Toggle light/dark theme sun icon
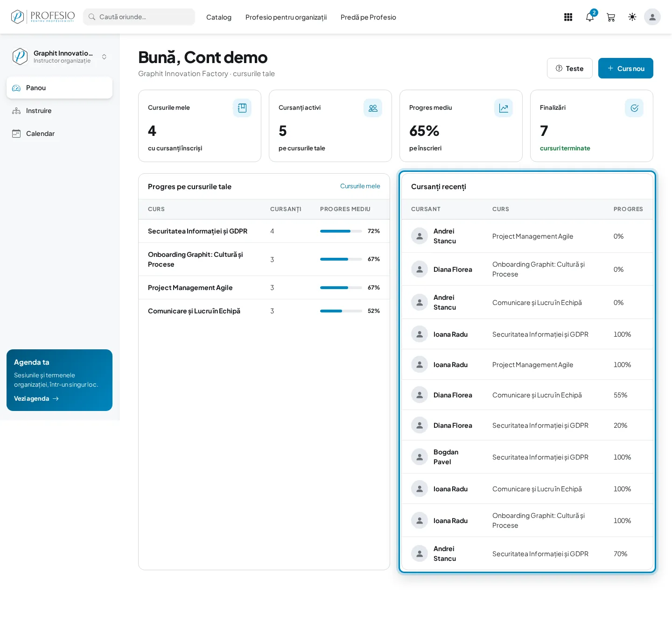Screen dimensions: 672x630 point(632,17)
